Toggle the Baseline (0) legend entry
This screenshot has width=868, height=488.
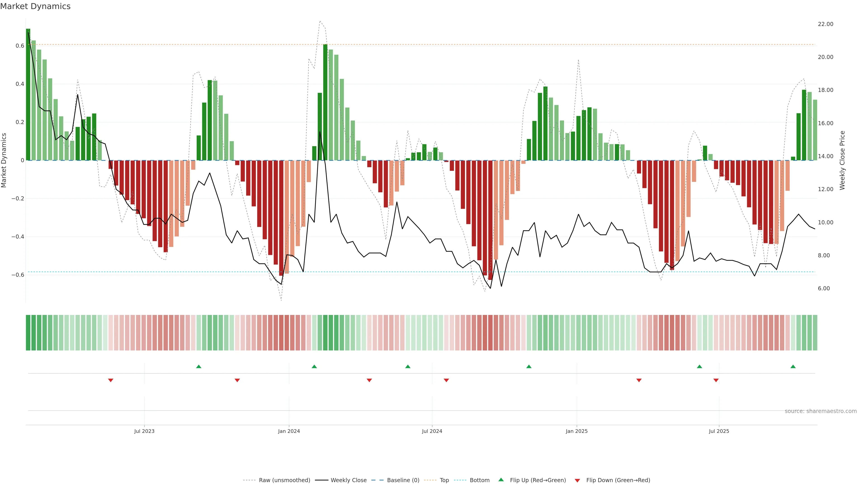(x=403, y=480)
